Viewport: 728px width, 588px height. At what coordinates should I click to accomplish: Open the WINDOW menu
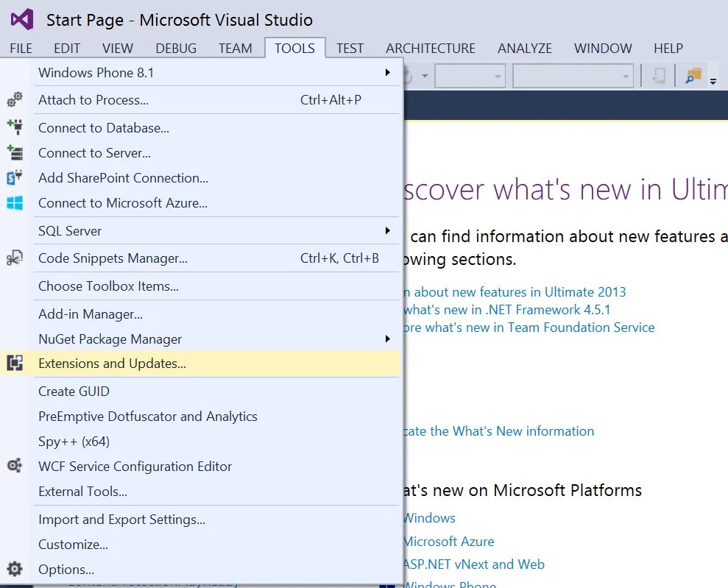pyautogui.click(x=603, y=49)
